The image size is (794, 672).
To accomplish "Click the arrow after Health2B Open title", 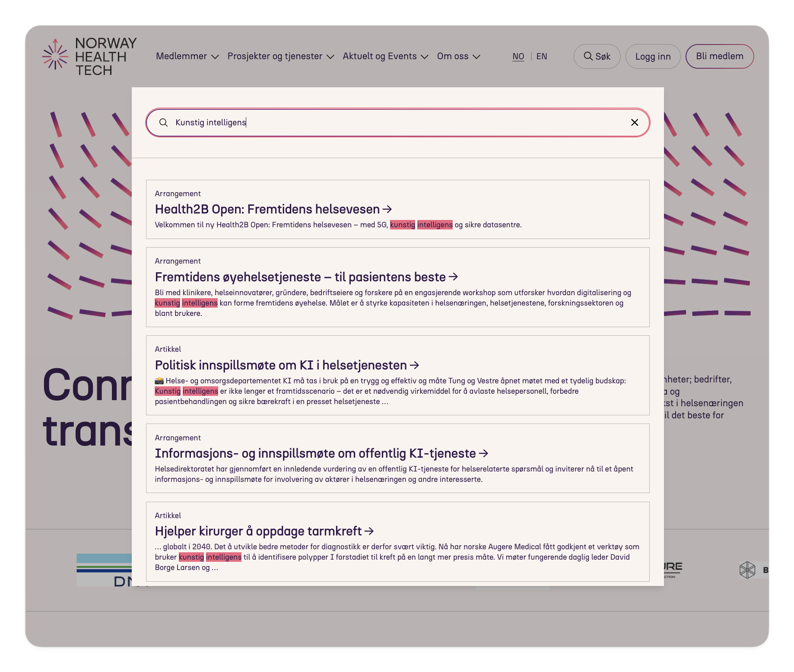I will pos(387,209).
